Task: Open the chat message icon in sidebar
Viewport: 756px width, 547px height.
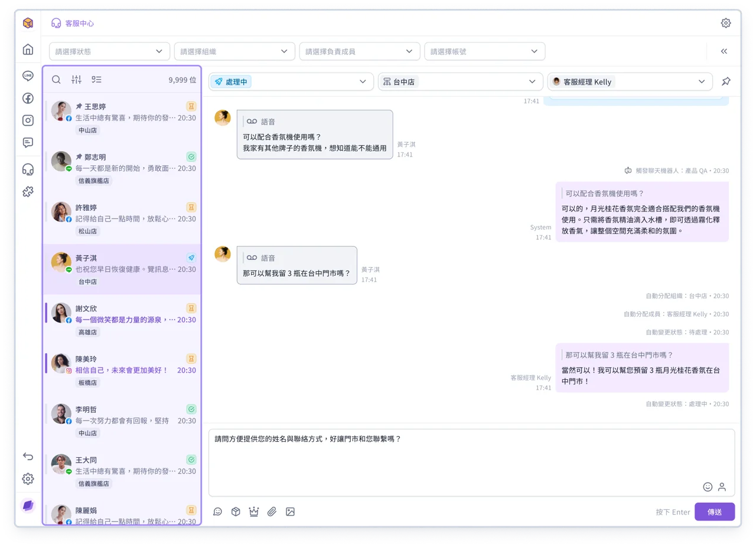Action: pos(28,142)
